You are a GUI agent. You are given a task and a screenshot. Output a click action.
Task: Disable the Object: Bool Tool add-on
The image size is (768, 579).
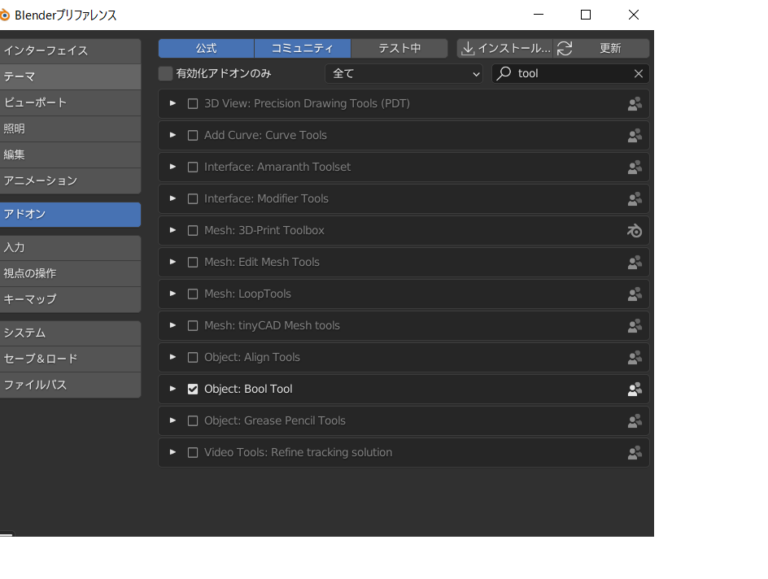pos(193,389)
